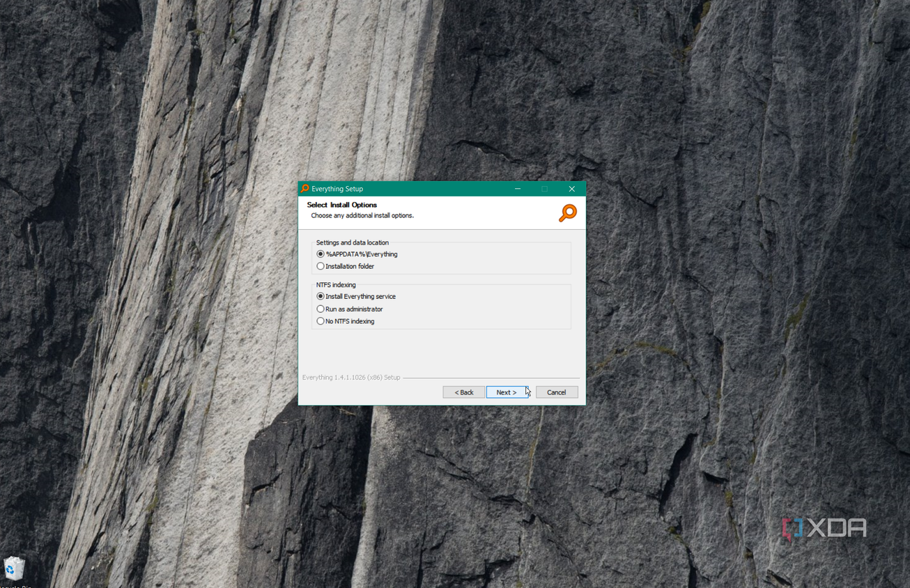Image resolution: width=910 pixels, height=588 pixels.
Task: Click the orange magnifier logo in header
Action: point(568,212)
